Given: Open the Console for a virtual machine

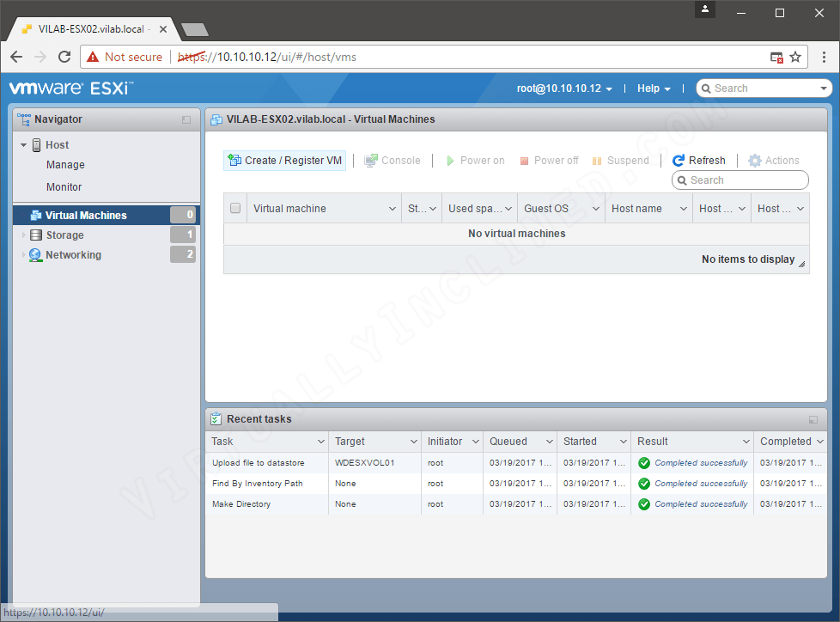Looking at the screenshot, I should coord(392,160).
